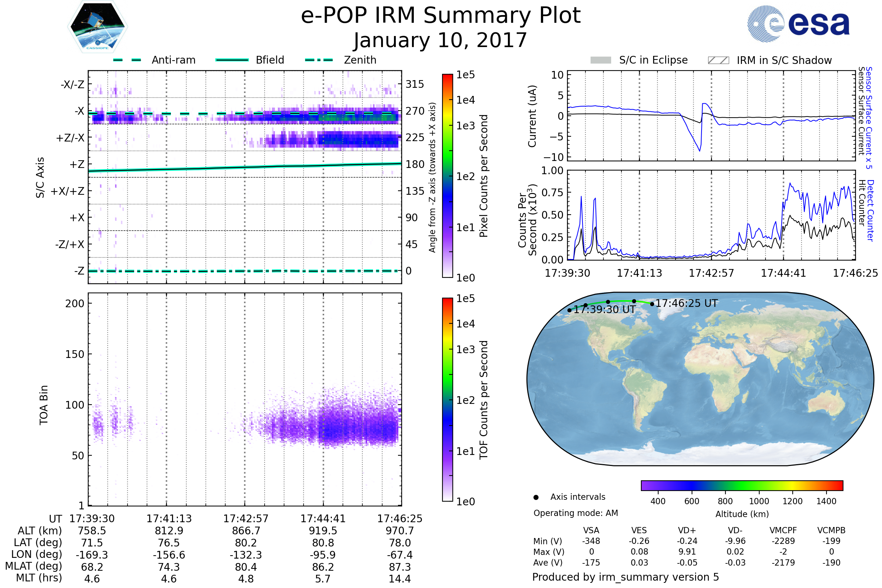Image resolution: width=882 pixels, height=588 pixels.
Task: Click the Axis intervals black dot marker
Action: (536, 497)
